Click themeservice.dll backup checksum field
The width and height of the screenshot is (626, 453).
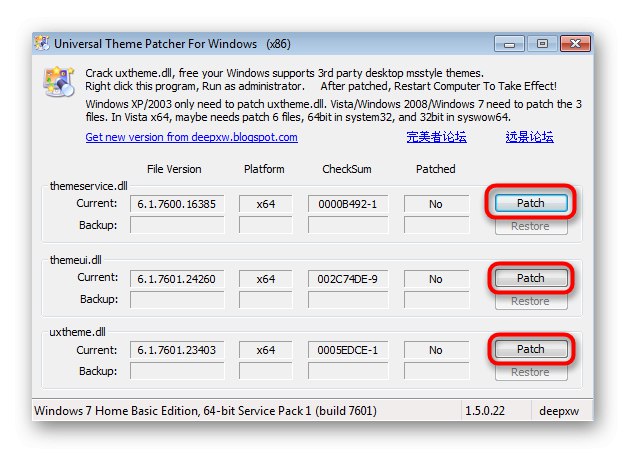[x=348, y=225]
